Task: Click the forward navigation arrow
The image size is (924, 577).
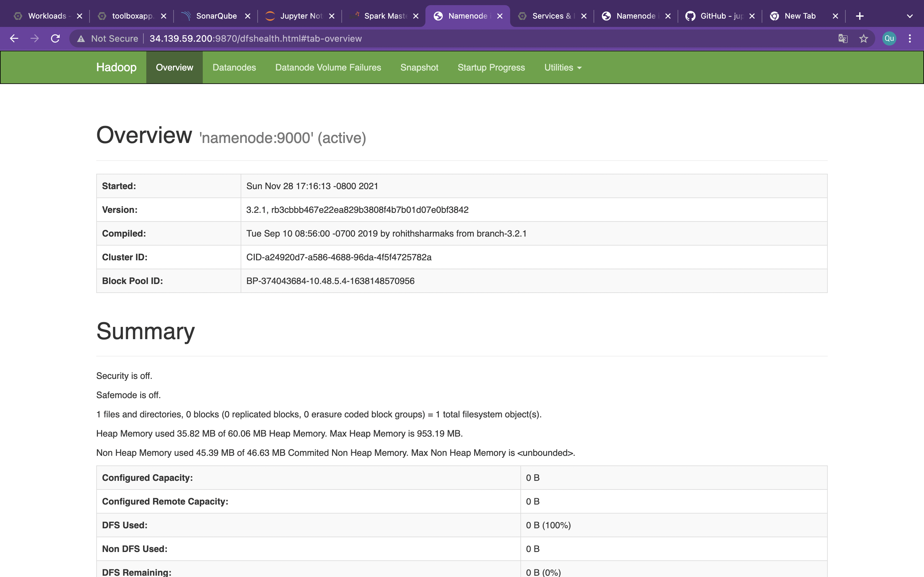Action: (x=34, y=38)
